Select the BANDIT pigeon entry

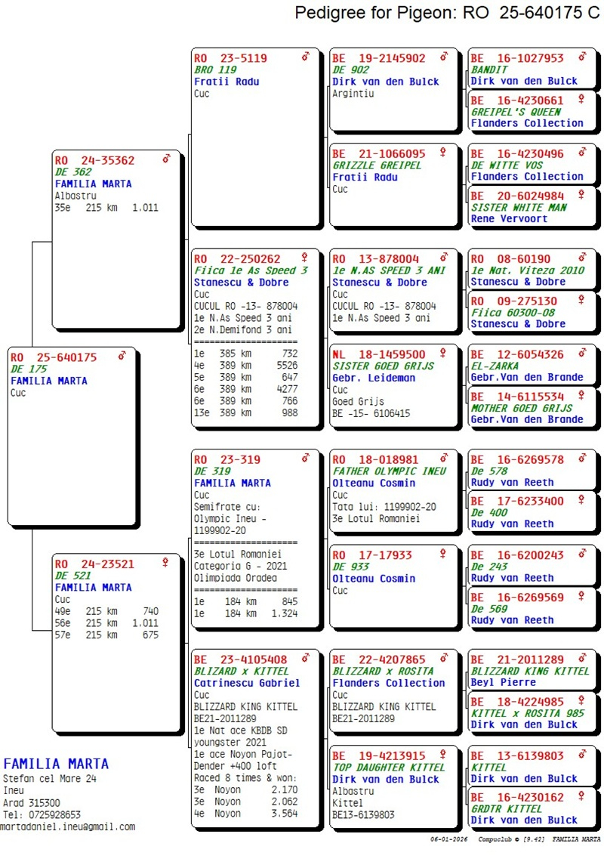[489, 70]
